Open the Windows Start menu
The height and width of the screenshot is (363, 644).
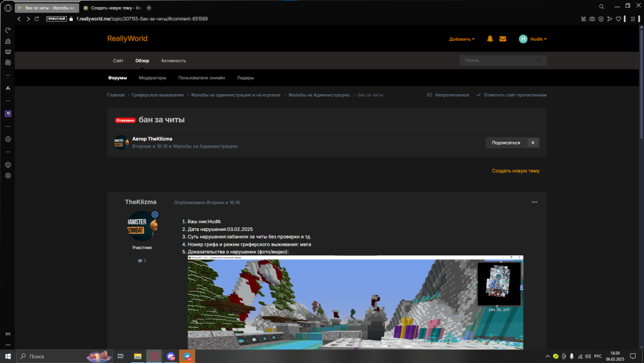tap(8, 357)
